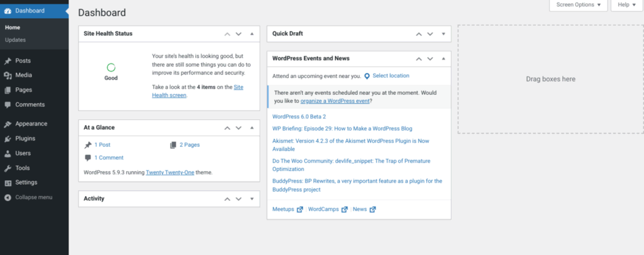This screenshot has height=255, width=644.
Task: Open the Updates submenu item
Action: coord(16,40)
